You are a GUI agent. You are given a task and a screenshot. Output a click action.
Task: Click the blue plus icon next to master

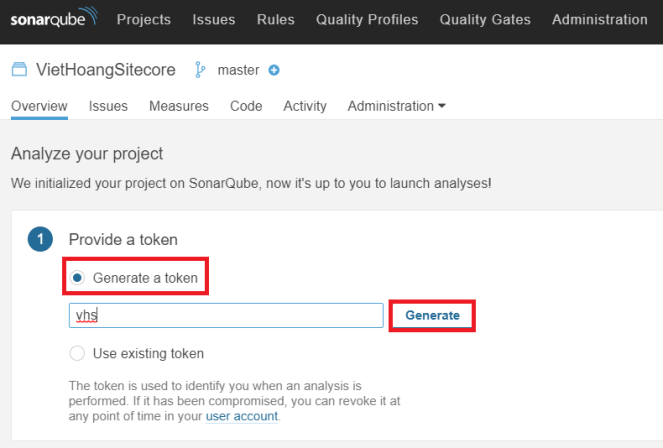tap(274, 70)
